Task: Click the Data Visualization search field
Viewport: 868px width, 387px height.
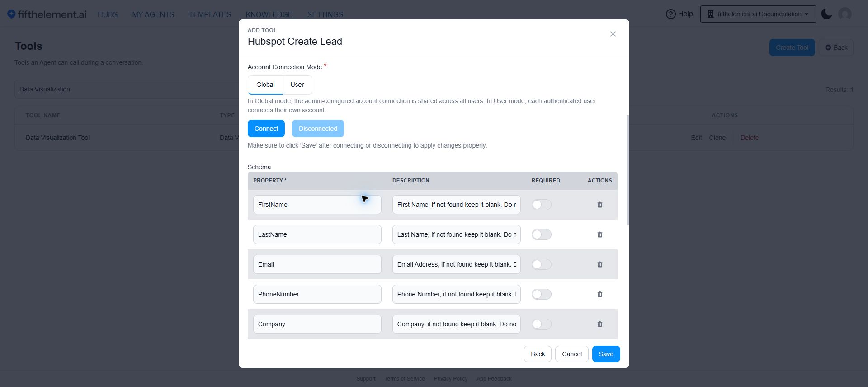Action: click(x=127, y=89)
